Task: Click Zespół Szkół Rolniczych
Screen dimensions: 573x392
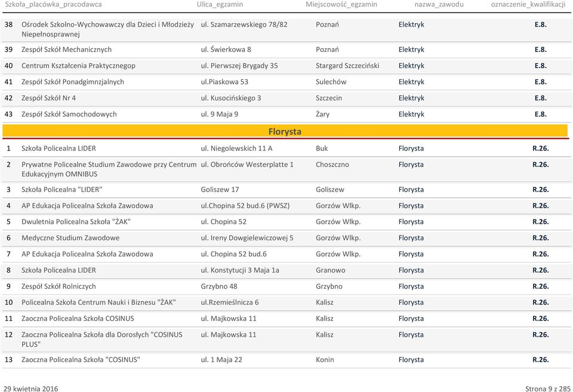Action: pos(59,286)
